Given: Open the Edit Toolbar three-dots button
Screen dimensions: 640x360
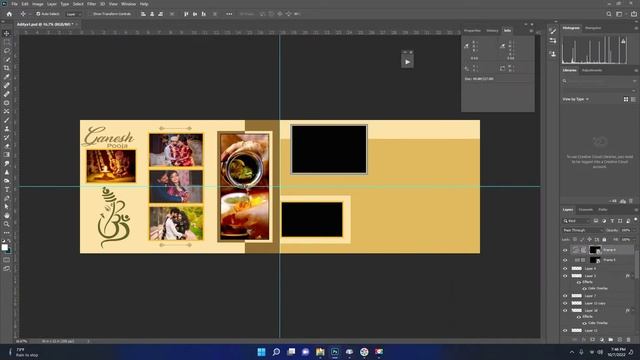Looking at the screenshot, I should tap(7, 233).
